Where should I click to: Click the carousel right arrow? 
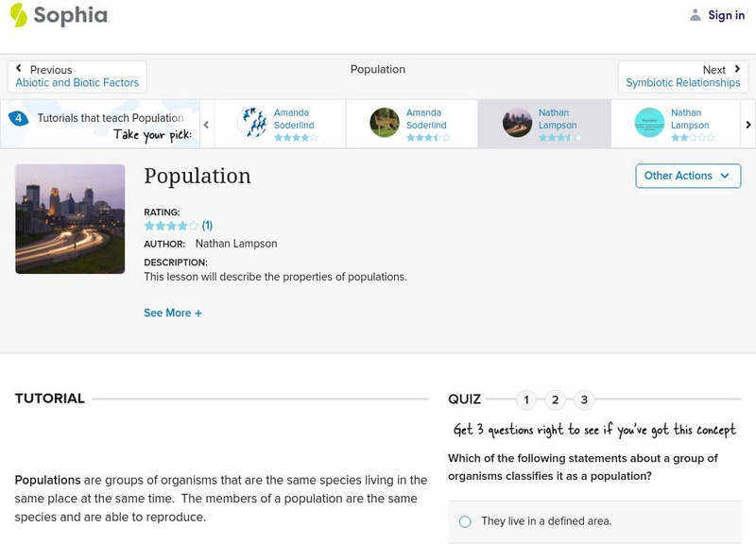tap(748, 124)
